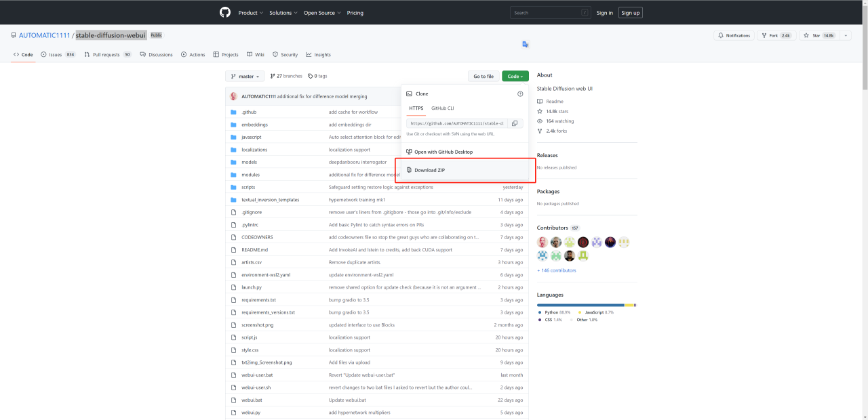The image size is (868, 420).
Task: Open the Insights tab
Action: tap(319, 55)
